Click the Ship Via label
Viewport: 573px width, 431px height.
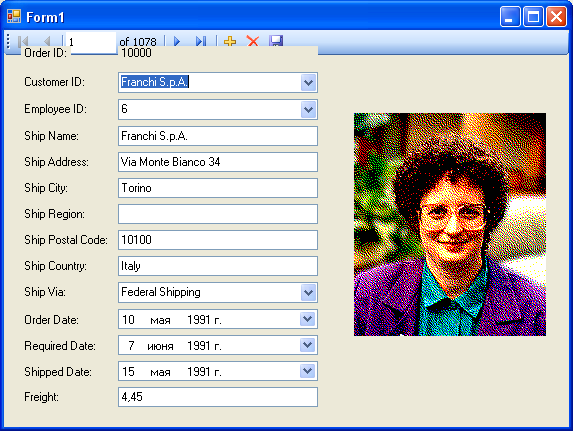[x=45, y=292]
